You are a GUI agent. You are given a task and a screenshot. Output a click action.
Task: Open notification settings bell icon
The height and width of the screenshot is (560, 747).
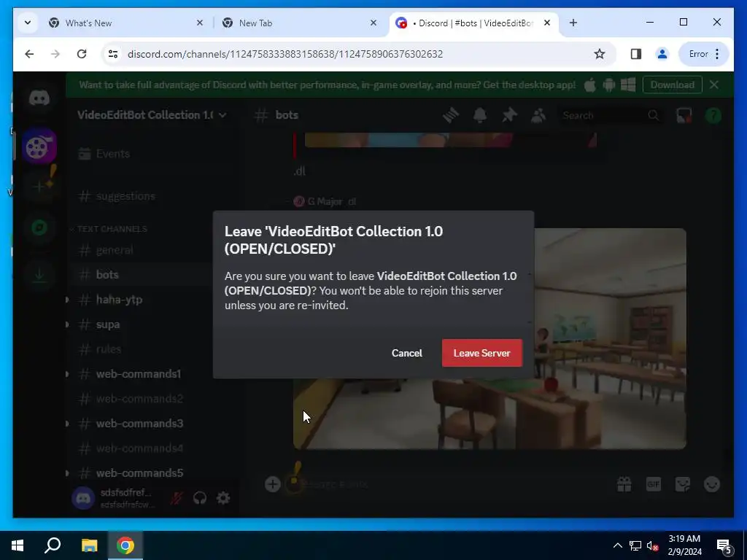(480, 115)
